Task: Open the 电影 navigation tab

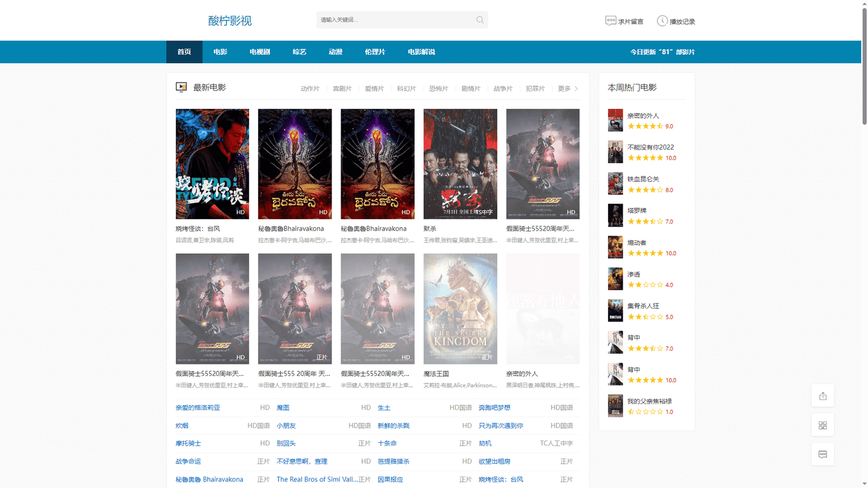Action: (x=220, y=52)
